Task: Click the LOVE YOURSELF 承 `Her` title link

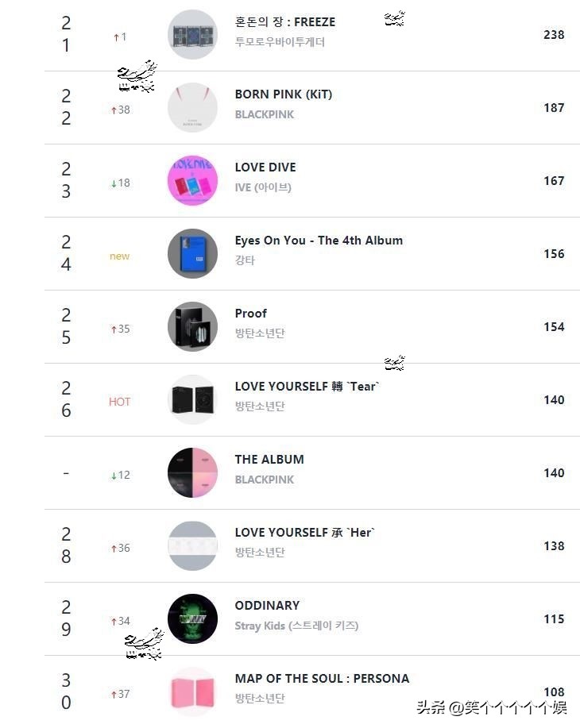Action: [x=304, y=533]
